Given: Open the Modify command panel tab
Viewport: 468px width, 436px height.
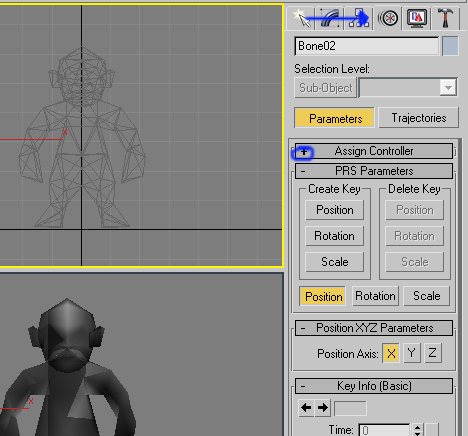Looking at the screenshot, I should [x=329, y=18].
